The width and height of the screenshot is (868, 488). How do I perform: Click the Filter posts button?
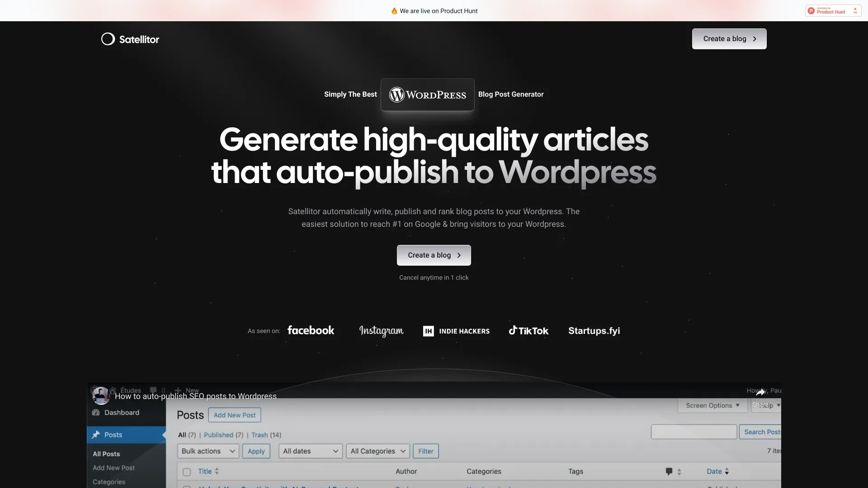coord(426,450)
